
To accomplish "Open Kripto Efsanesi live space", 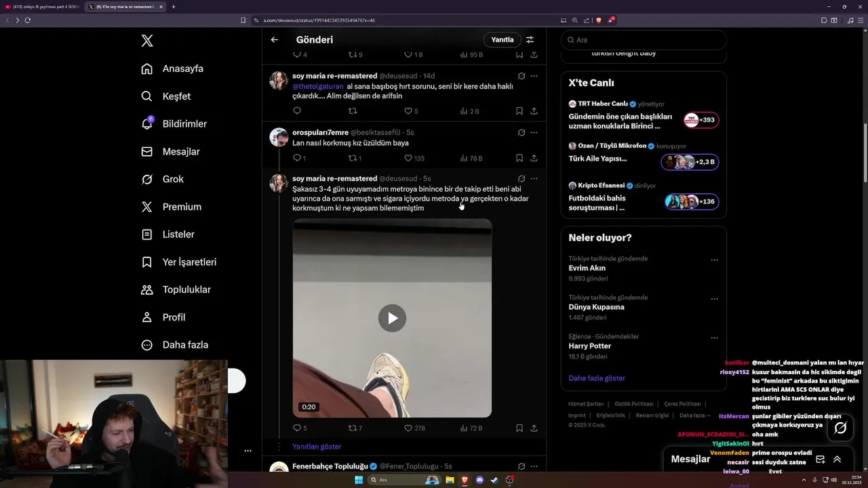I will pos(644,197).
